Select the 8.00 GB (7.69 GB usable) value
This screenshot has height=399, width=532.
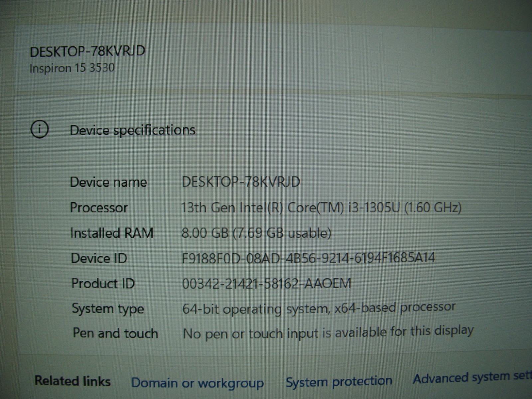pyautogui.click(x=256, y=233)
